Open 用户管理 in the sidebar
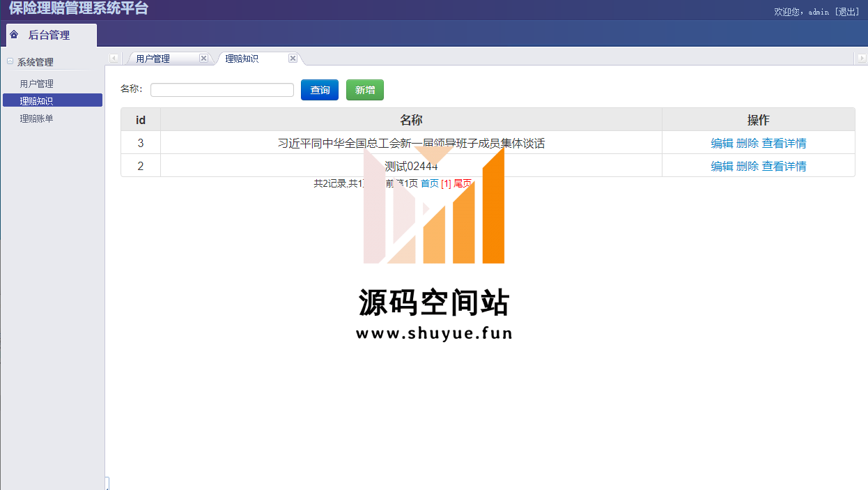The height and width of the screenshot is (490, 868). point(37,84)
